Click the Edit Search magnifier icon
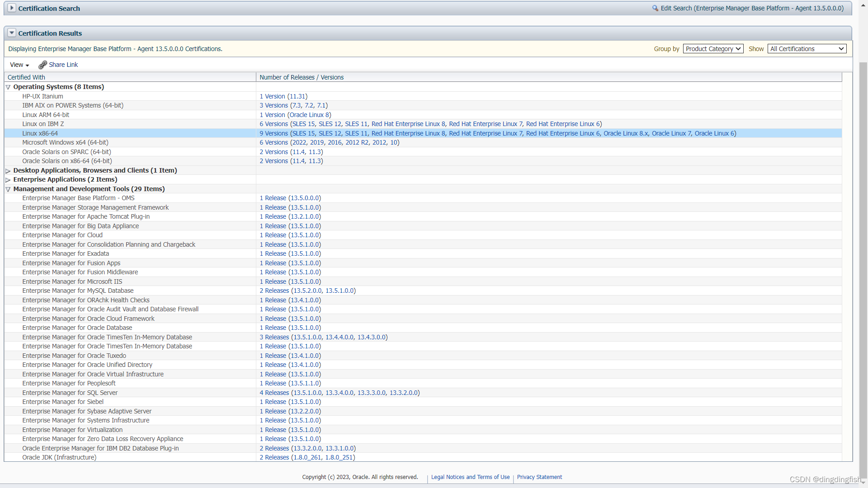 click(655, 8)
